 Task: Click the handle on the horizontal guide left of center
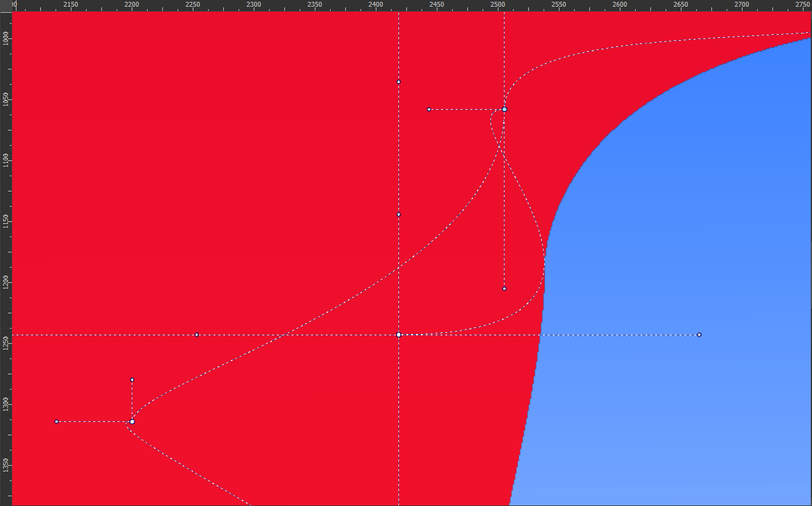coord(196,335)
